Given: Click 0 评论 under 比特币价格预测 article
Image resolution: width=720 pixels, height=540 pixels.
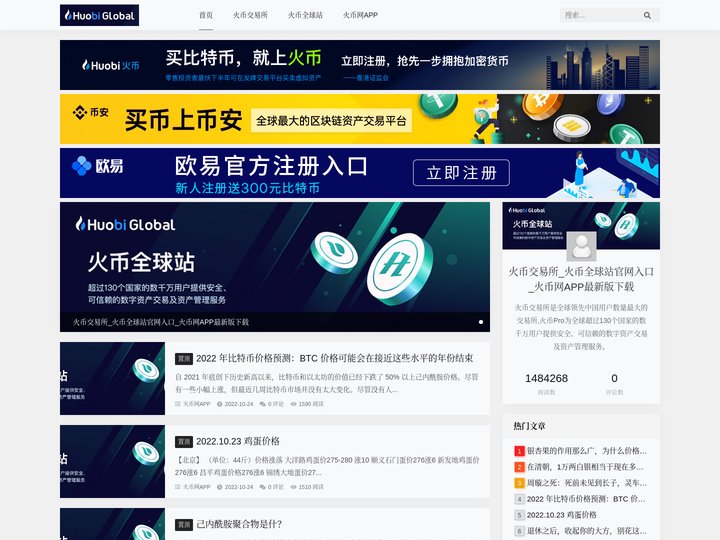Looking at the screenshot, I should pos(276,404).
